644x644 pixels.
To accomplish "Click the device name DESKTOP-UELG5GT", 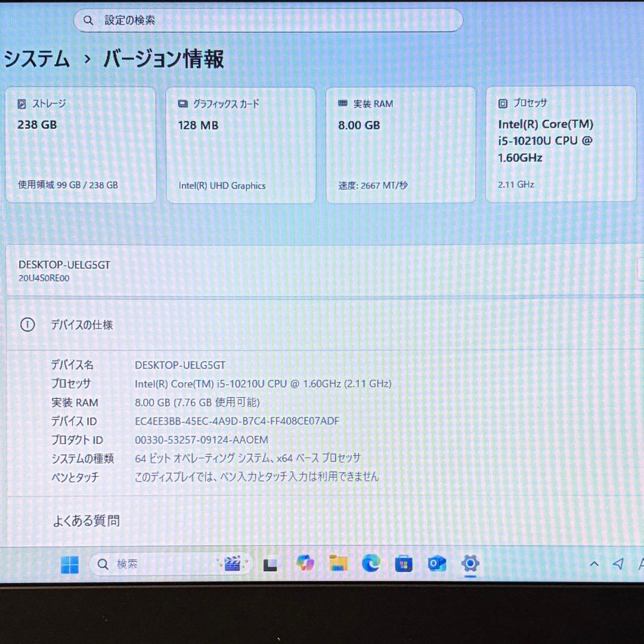I will click(64, 264).
